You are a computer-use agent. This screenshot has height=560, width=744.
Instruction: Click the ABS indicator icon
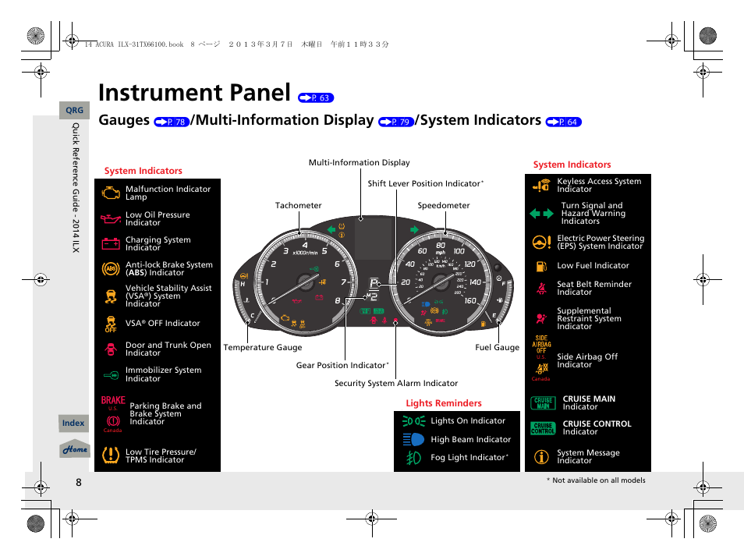[x=111, y=268]
